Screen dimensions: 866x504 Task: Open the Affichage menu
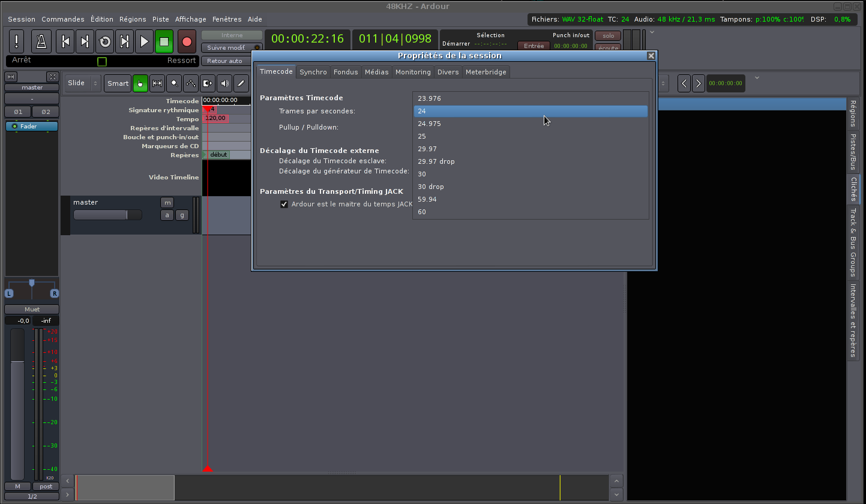click(191, 19)
